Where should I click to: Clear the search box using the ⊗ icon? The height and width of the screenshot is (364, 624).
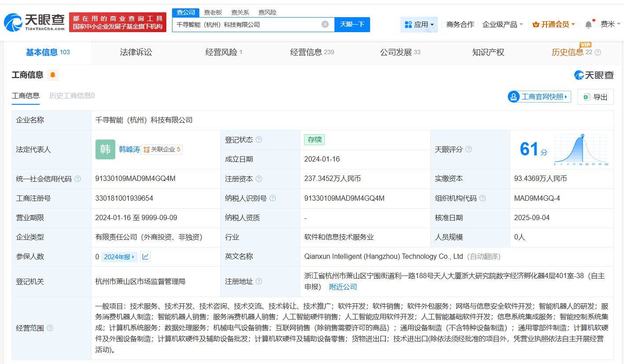tap(324, 25)
